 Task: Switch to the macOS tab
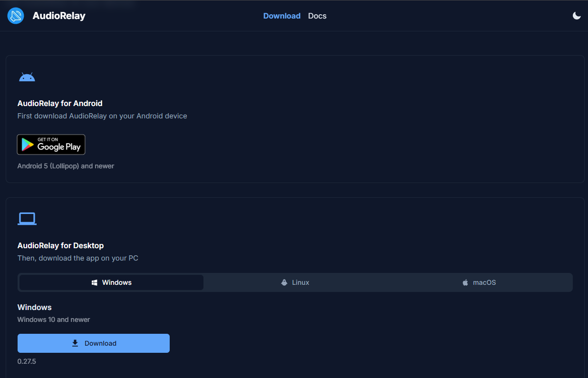pyautogui.click(x=479, y=282)
